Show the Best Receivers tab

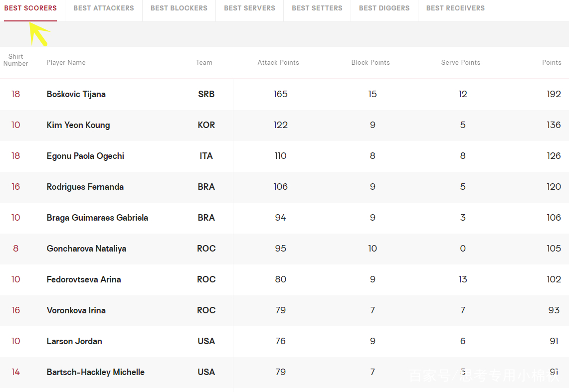coord(455,8)
